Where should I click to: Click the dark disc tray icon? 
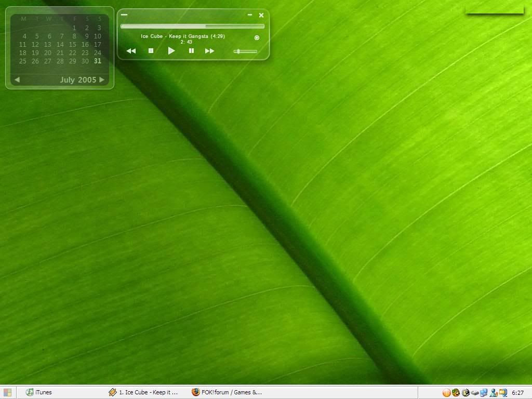click(x=465, y=393)
